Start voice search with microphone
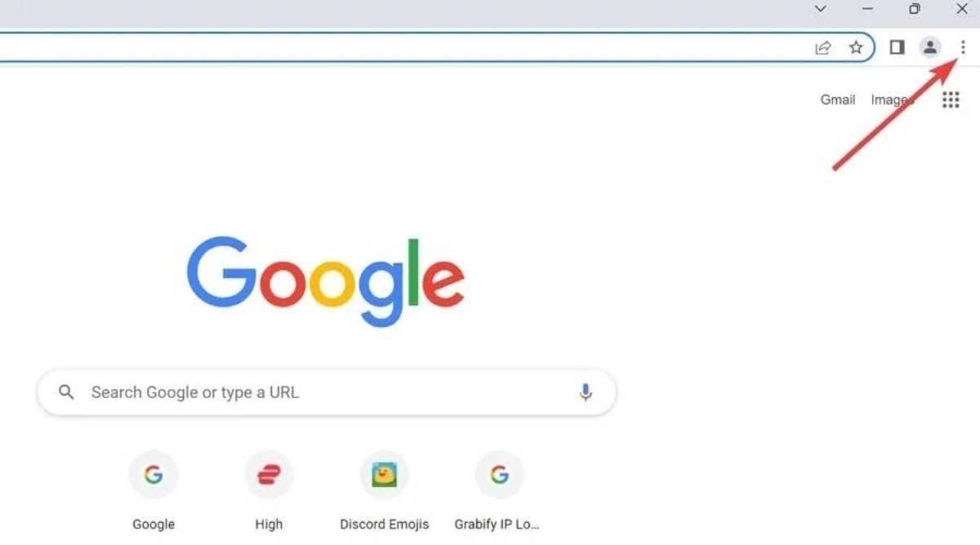 (586, 392)
